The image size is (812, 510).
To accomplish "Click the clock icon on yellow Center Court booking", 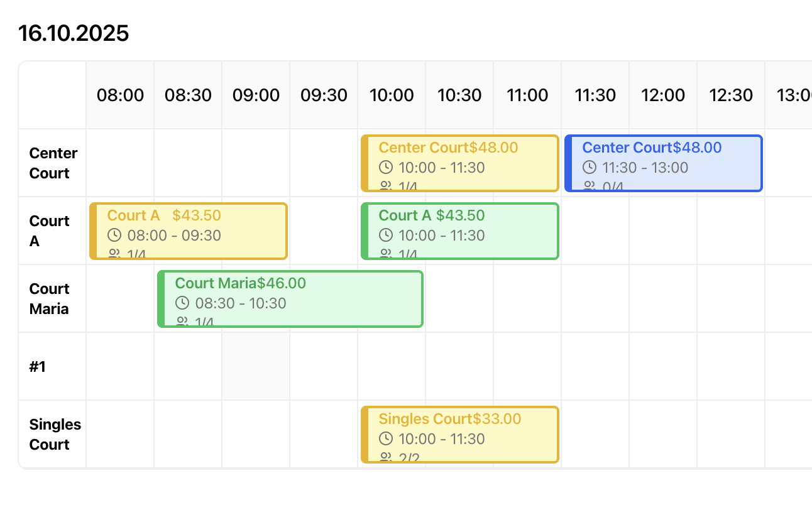I will [x=385, y=168].
